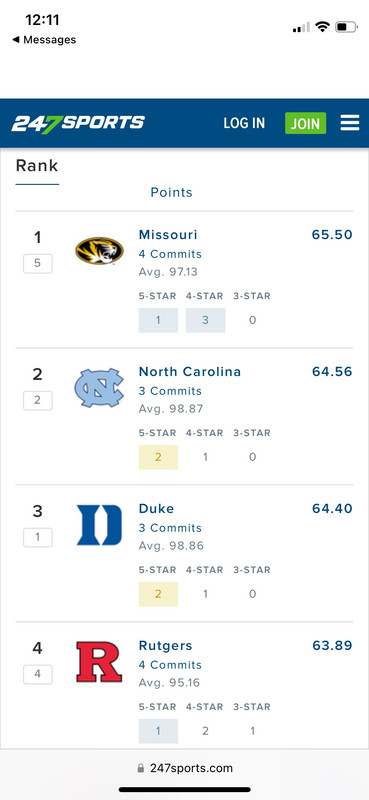
Task: Select North Carolina's 5-star count box
Action: pos(158,457)
